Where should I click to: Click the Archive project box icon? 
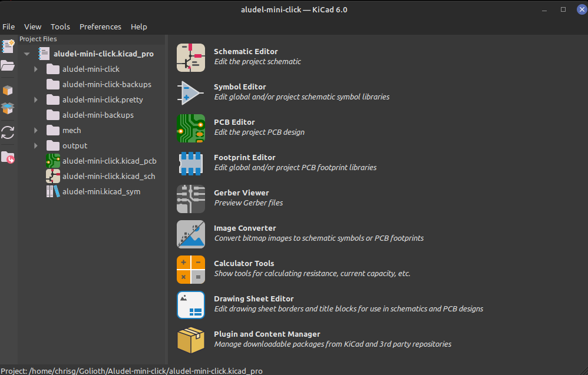pos(8,91)
